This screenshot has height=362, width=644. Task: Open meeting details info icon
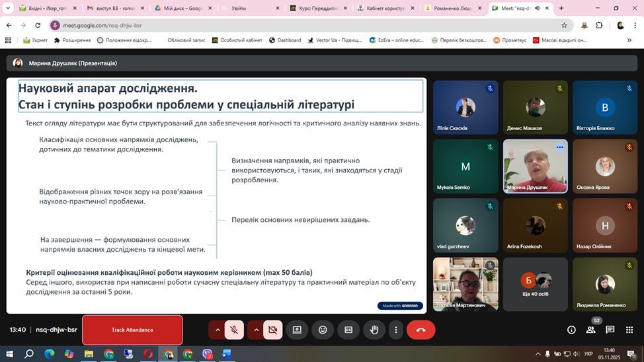click(x=571, y=330)
